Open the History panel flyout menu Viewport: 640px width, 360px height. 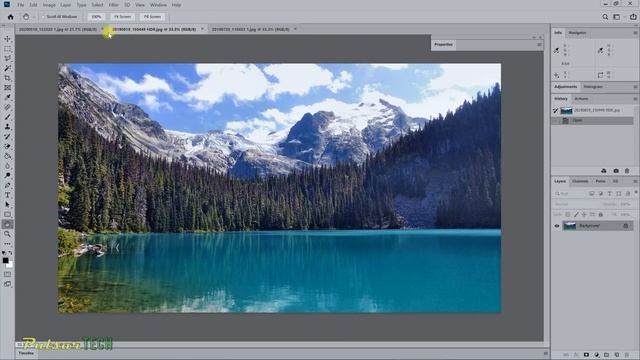click(635, 99)
